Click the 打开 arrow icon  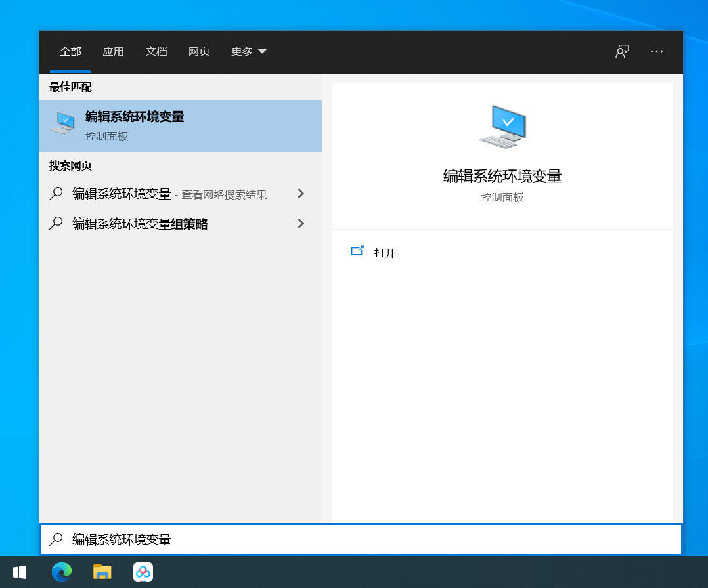coord(358,251)
